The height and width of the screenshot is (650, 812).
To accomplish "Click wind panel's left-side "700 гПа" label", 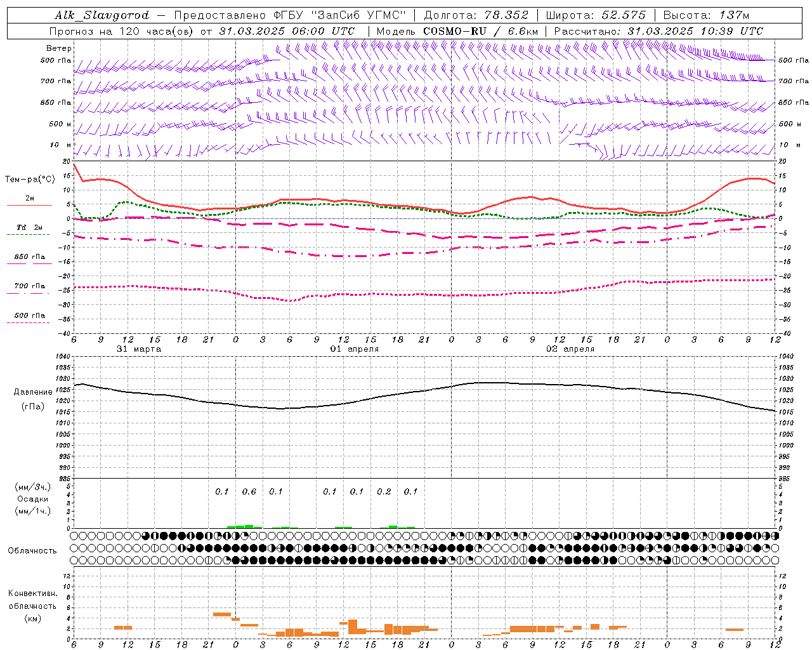I will pyautogui.click(x=56, y=81).
